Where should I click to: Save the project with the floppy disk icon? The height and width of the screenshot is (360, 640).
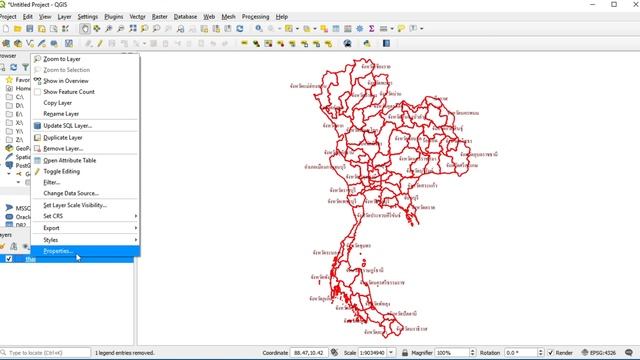pos(29,29)
